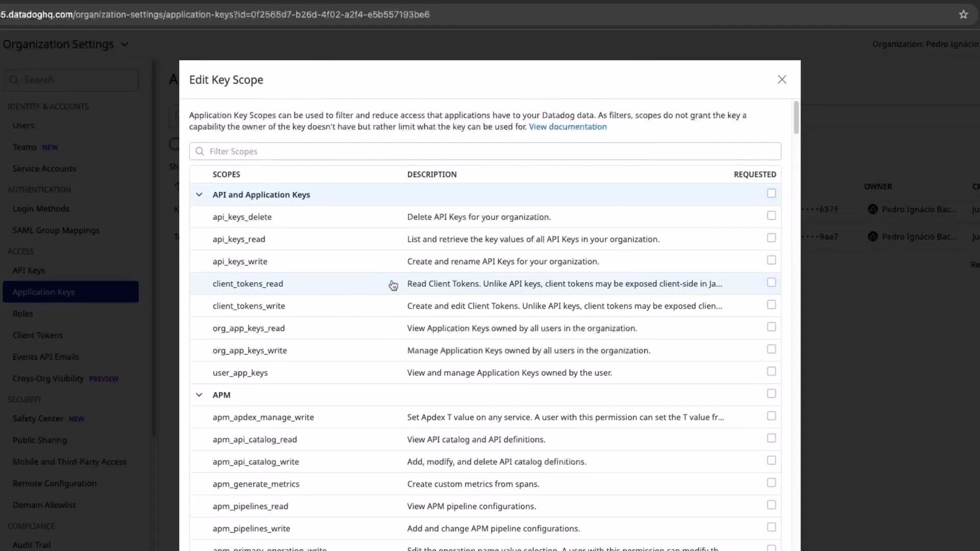Go to Service Accounts
This screenshot has width=980, height=551.
pos(44,169)
